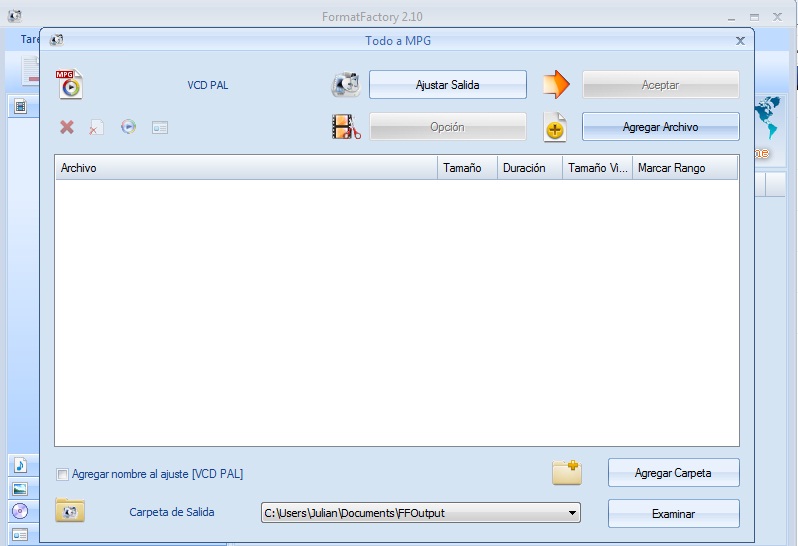Screen dimensions: 798x546
Task: Select the Video category icon in main window sidebar
Action: point(20,106)
